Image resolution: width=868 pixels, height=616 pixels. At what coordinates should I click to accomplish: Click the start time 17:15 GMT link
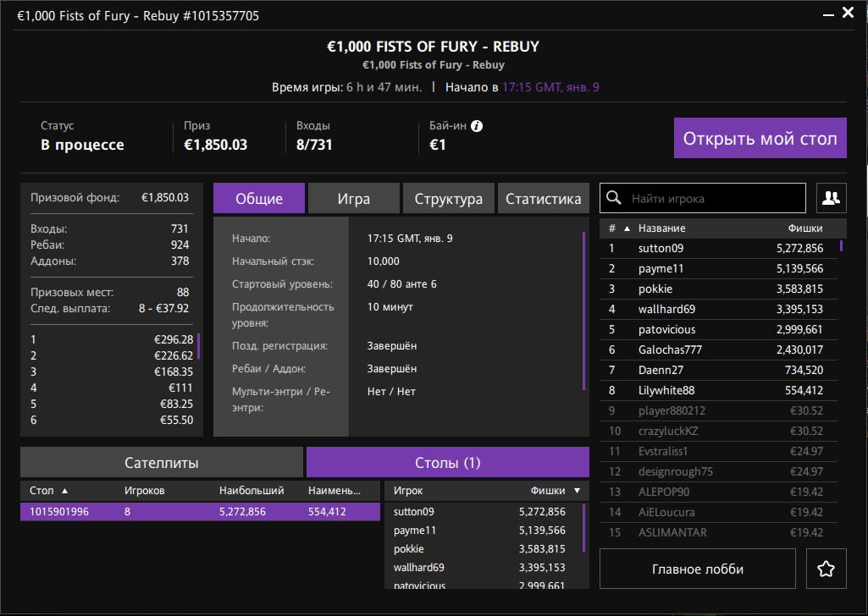pos(550,87)
